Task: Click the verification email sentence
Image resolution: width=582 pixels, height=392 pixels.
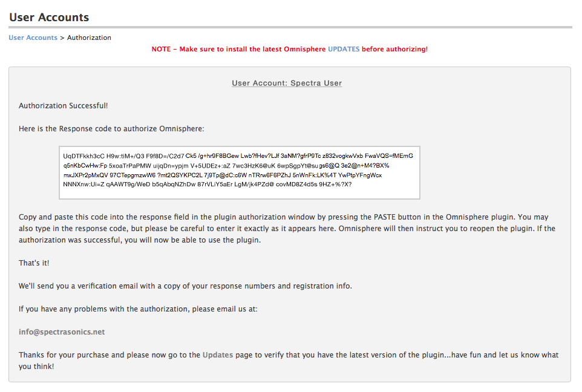Action: point(185,286)
